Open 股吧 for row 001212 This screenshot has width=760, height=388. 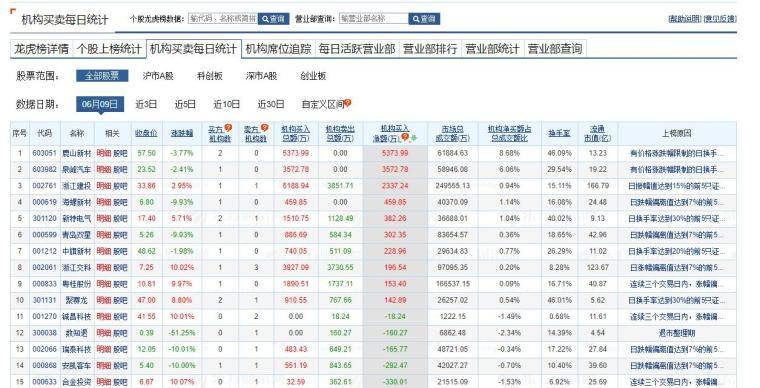tap(120, 251)
